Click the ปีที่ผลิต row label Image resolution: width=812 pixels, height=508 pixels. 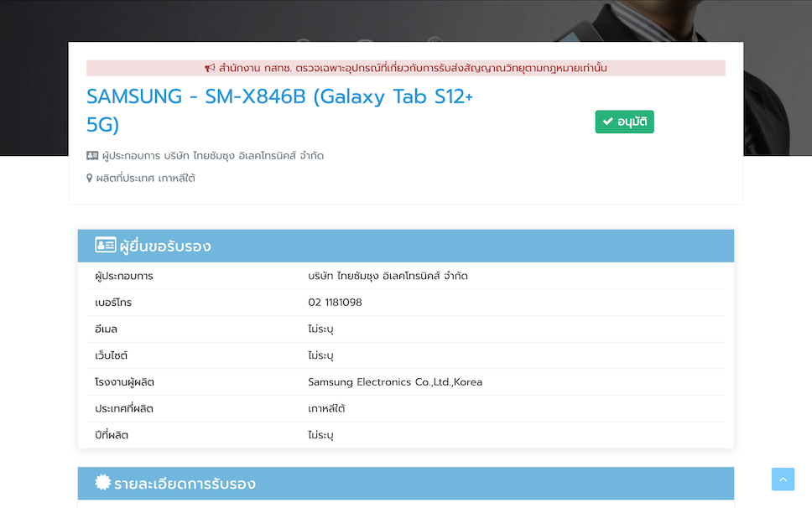[x=112, y=435]
